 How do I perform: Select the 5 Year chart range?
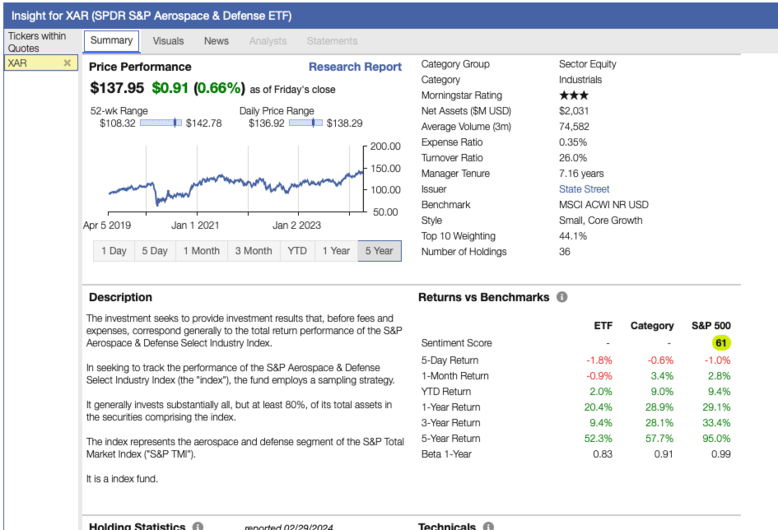[380, 251]
